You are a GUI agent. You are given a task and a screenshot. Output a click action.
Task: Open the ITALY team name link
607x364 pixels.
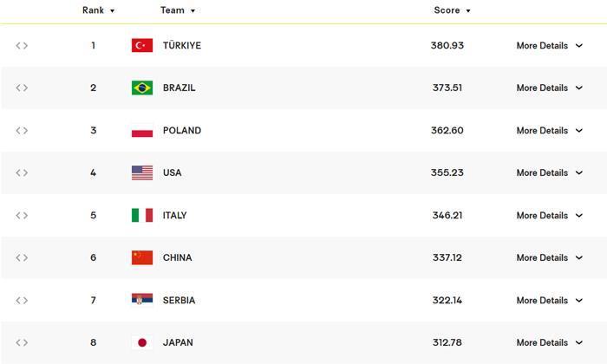coord(174,216)
